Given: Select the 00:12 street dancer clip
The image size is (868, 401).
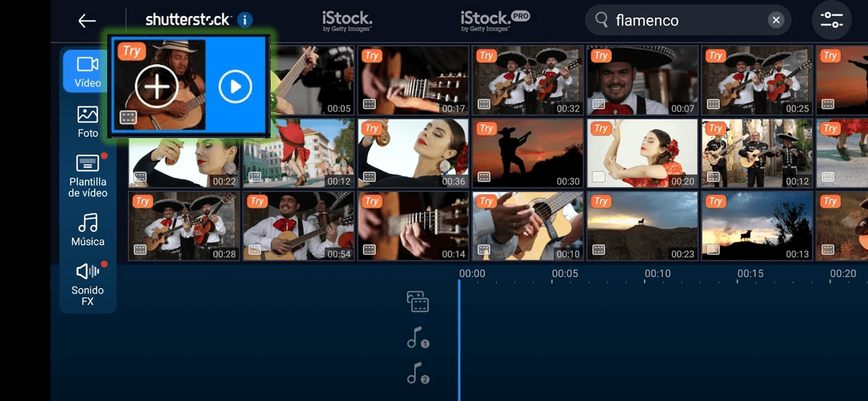Looking at the screenshot, I should (x=299, y=153).
